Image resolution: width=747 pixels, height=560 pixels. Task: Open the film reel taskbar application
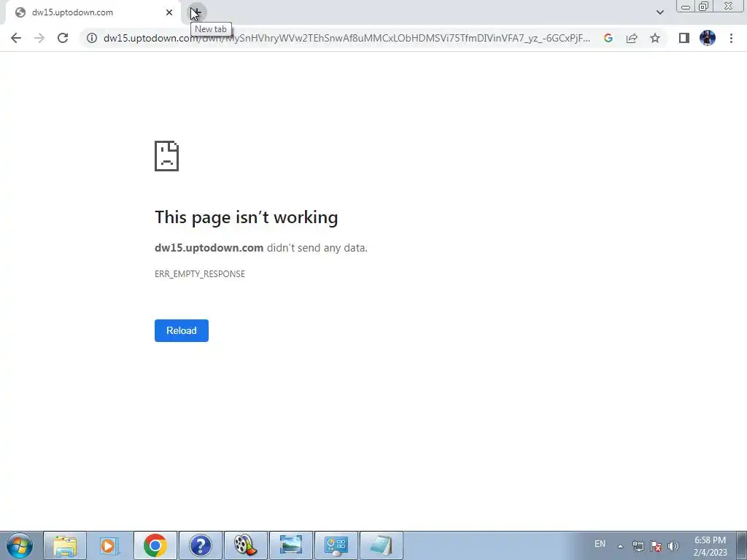click(245, 545)
